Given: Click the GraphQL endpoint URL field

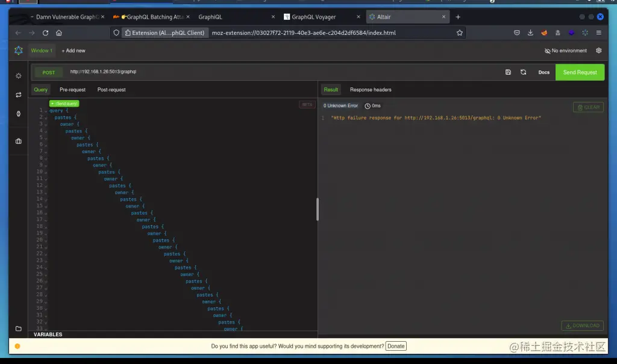Looking at the screenshot, I should point(283,72).
